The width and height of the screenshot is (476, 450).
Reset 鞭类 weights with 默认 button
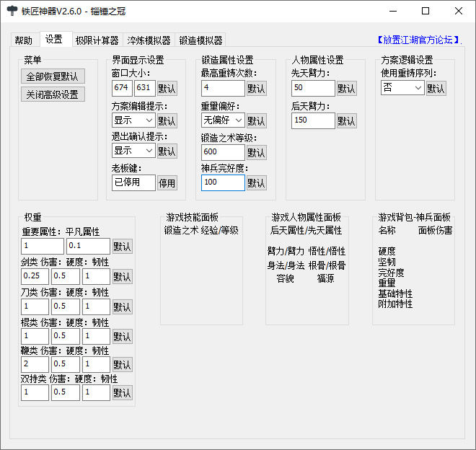(x=123, y=364)
